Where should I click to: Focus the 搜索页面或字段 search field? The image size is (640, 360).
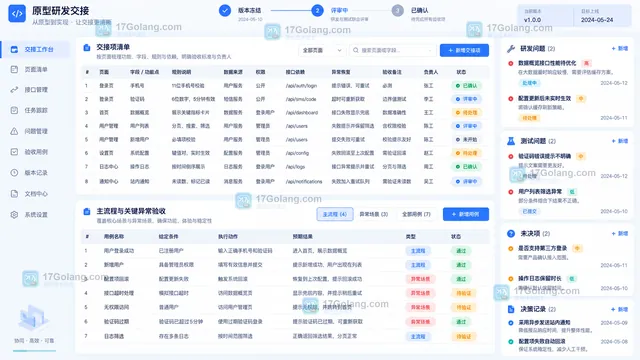[392, 50]
